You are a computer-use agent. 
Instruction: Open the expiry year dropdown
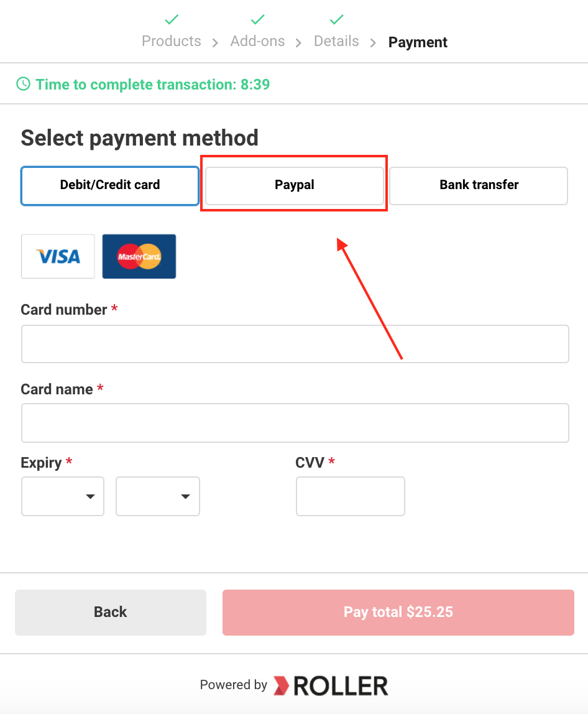pos(158,496)
